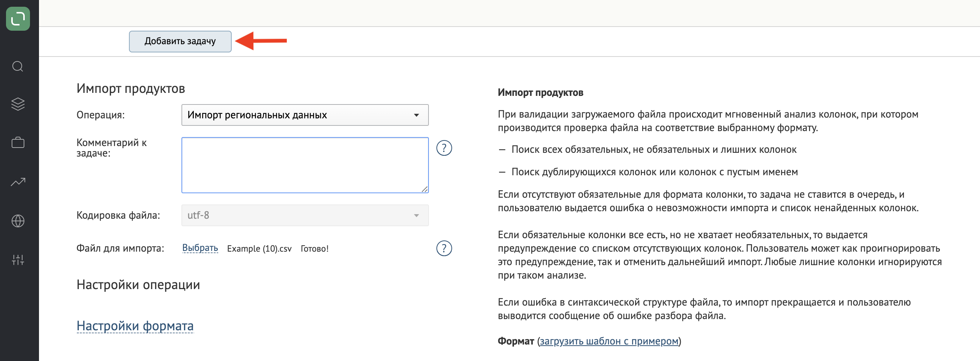The width and height of the screenshot is (980, 361).
Task: Click the Готово! status text
Action: coord(314,249)
